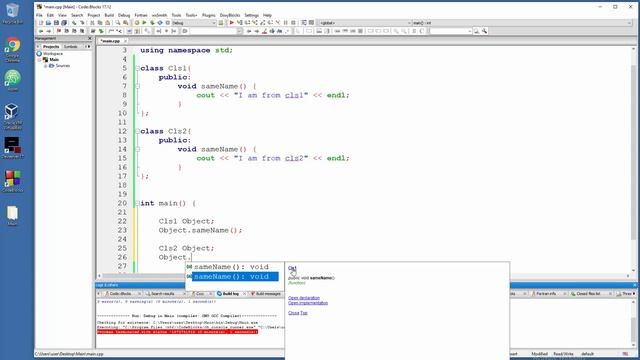Open the View menu

coord(62,15)
